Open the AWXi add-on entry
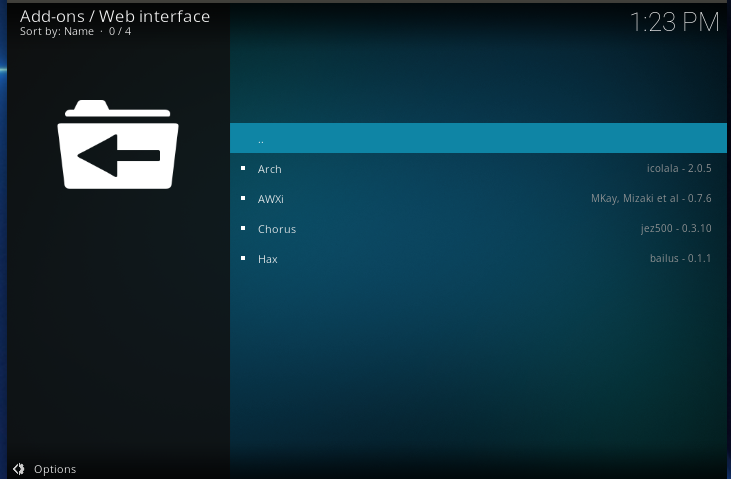The width and height of the screenshot is (731, 479). click(x=478, y=198)
